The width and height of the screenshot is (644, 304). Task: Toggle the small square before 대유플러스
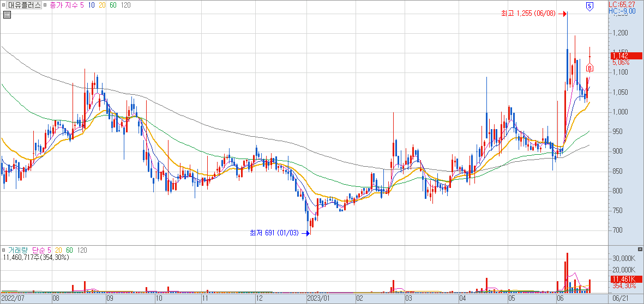3,6
